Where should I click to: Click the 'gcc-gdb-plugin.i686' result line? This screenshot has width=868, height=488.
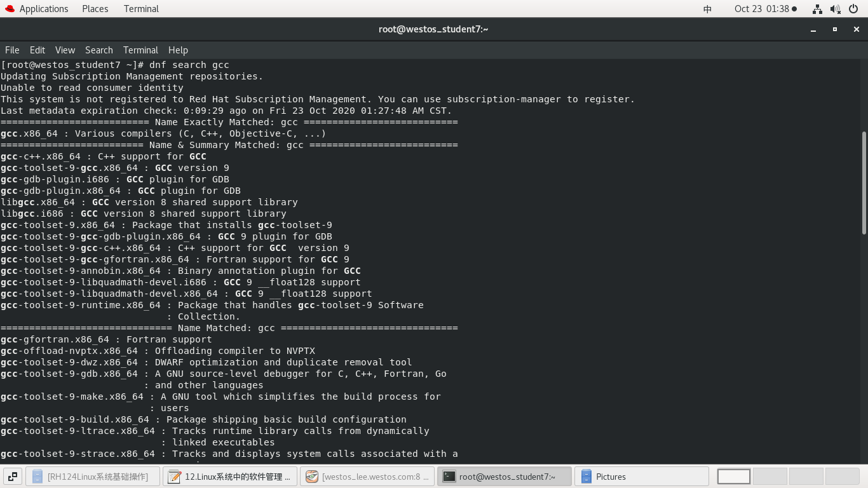coord(115,179)
